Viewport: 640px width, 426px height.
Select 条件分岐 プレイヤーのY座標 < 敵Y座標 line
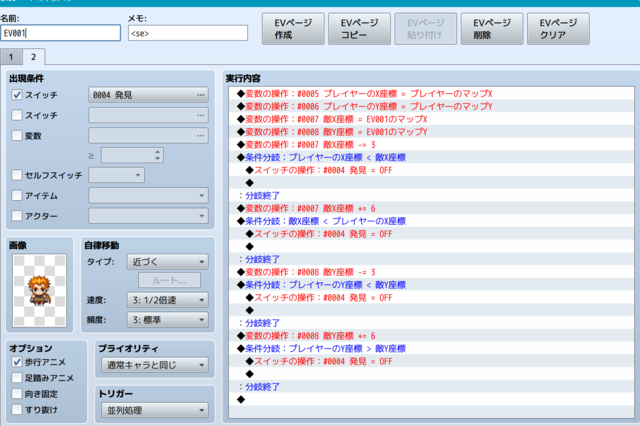(431, 284)
